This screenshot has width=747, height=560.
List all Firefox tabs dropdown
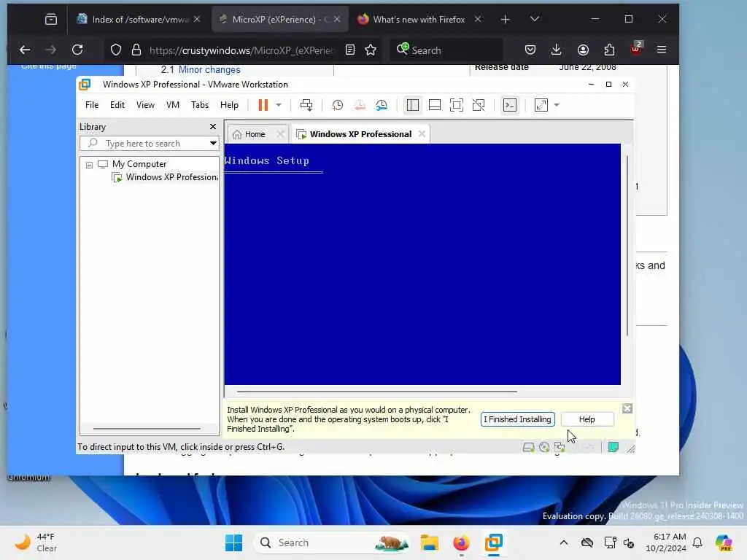point(535,19)
